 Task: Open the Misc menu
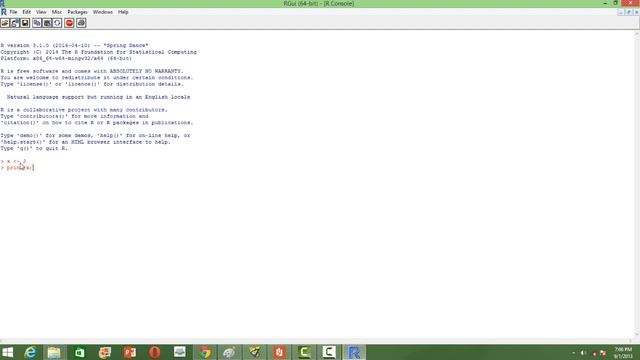pyautogui.click(x=57, y=12)
